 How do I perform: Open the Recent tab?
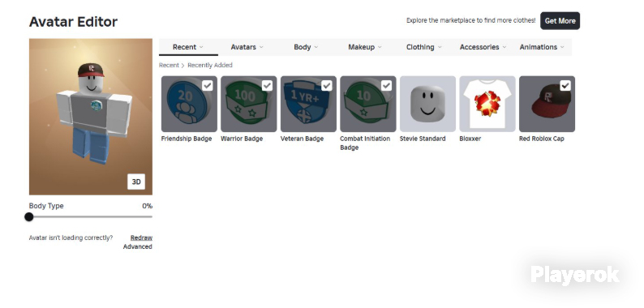point(188,47)
